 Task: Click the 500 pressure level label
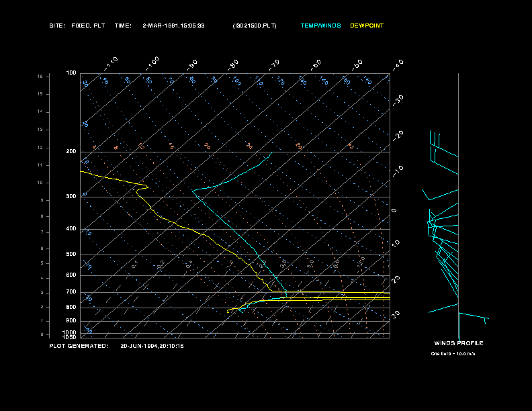pos(71,255)
